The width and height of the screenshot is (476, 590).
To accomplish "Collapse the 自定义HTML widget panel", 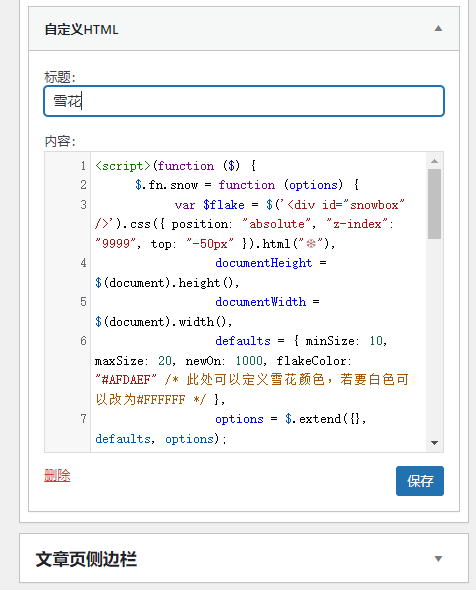I will pyautogui.click(x=438, y=29).
